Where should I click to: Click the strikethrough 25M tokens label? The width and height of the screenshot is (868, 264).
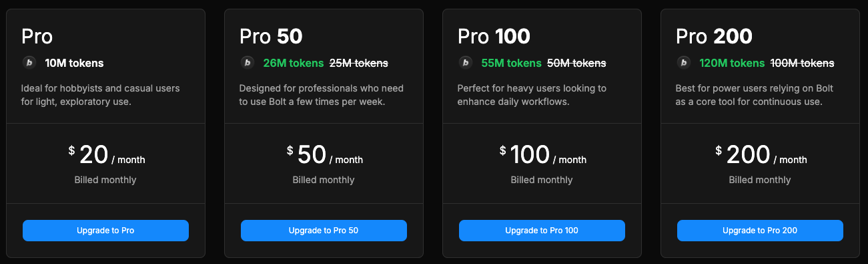click(x=358, y=63)
